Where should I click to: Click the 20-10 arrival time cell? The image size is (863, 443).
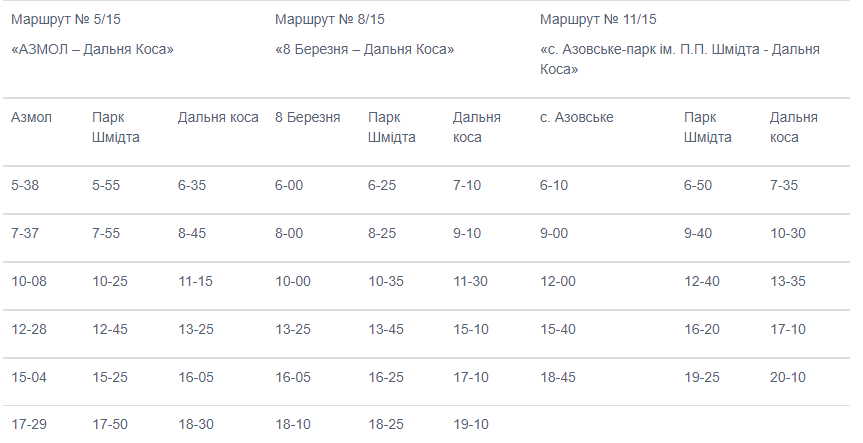pos(788,377)
